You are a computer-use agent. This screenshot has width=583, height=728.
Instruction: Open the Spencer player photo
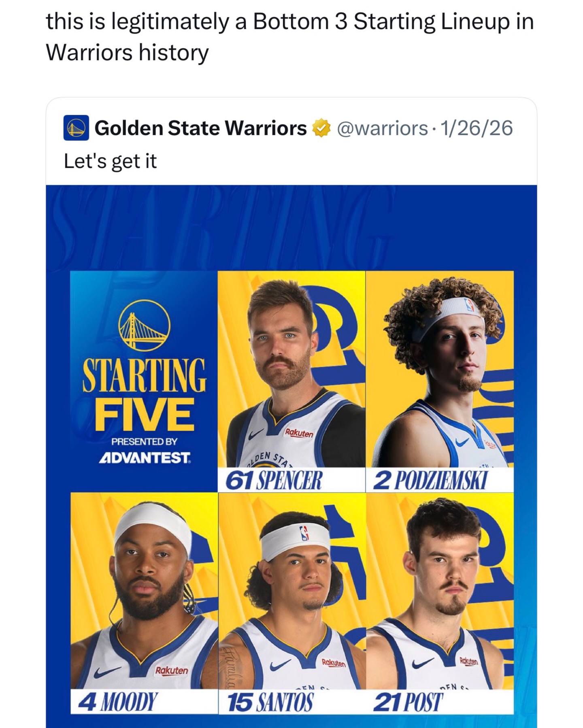click(x=291, y=368)
